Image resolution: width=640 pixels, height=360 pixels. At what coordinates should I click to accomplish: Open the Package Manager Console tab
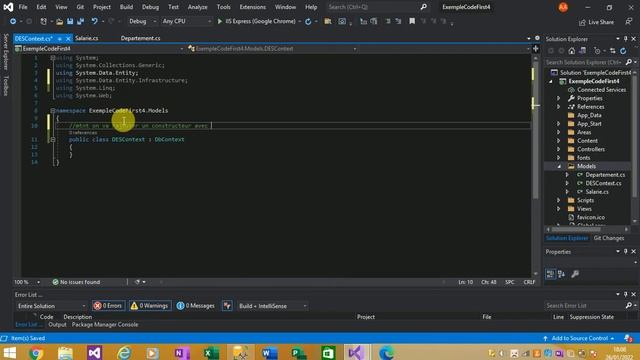coord(105,324)
